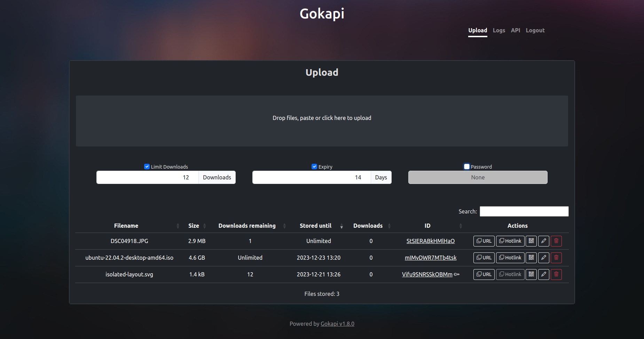Delete the DSC04918.JPG file
The height and width of the screenshot is (339, 644).
click(556, 241)
